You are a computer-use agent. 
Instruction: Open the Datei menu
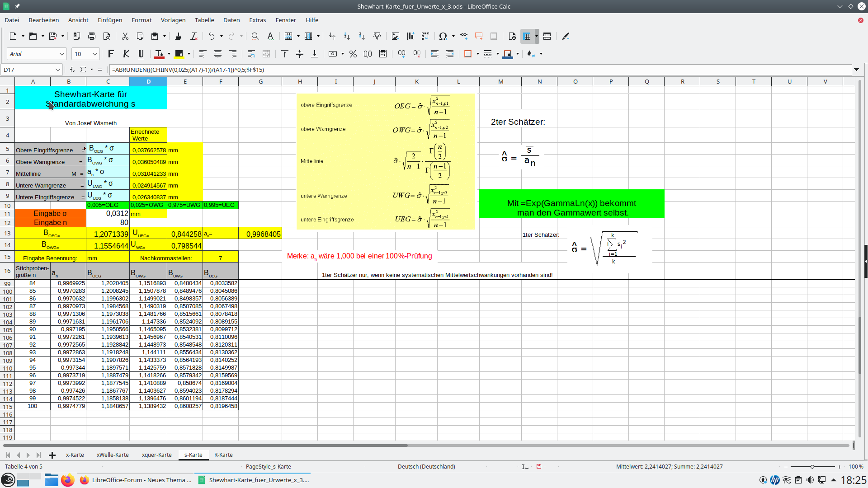pyautogui.click(x=12, y=20)
